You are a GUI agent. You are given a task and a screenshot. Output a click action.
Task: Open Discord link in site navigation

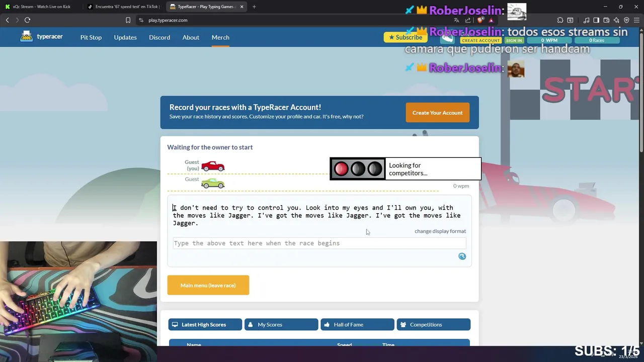(x=159, y=37)
